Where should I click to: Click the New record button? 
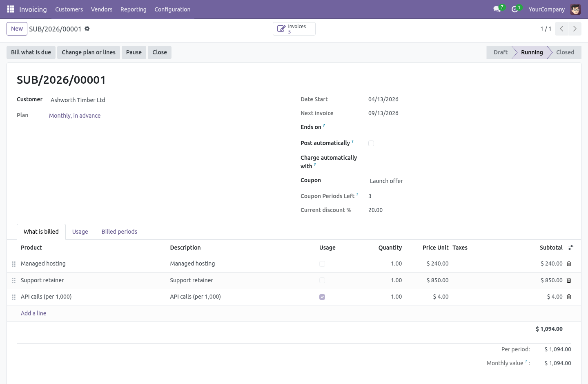tap(17, 29)
